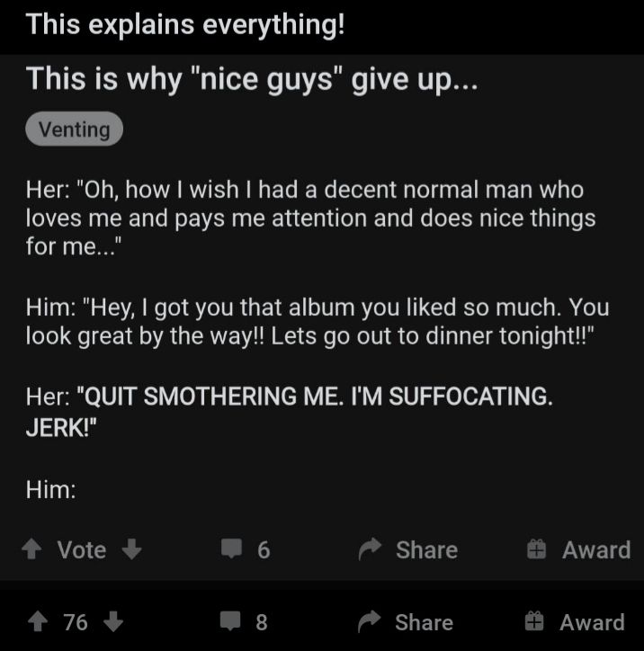
Task: Select the Venting flair tag
Action: pos(75,129)
